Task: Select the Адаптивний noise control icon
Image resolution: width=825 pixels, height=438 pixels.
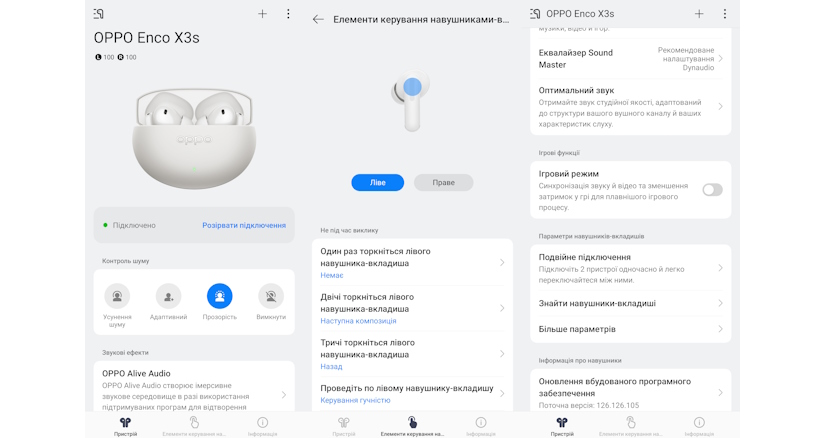Action: tap(168, 296)
